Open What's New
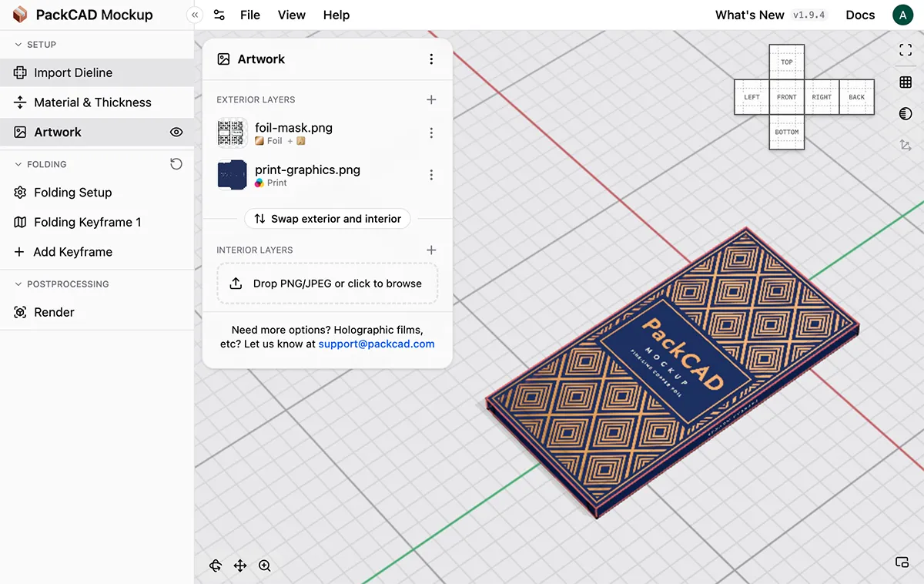 [x=750, y=15]
